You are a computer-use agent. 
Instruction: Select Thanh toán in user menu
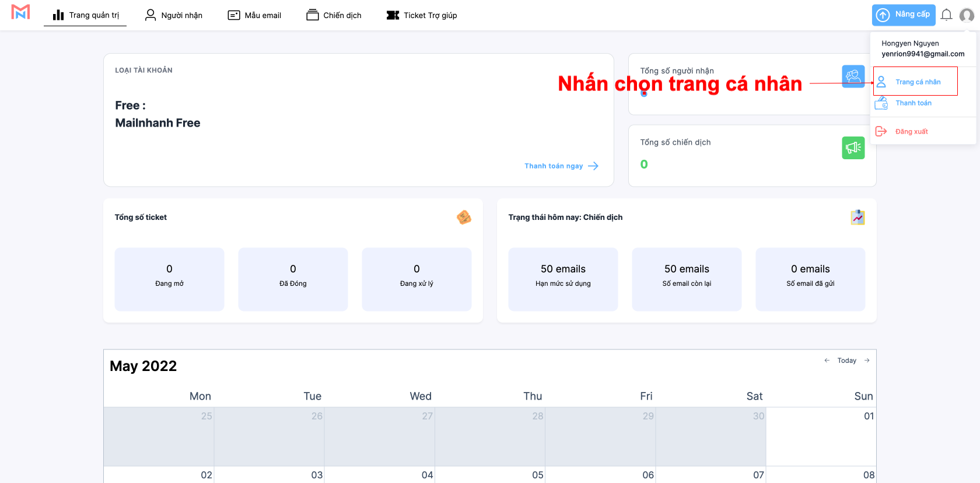[x=913, y=103]
